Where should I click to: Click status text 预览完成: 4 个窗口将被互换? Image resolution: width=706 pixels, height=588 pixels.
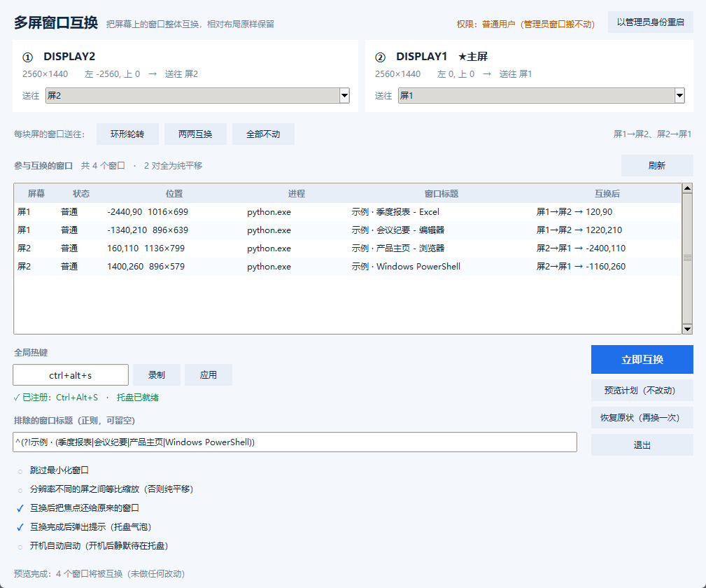coord(99,573)
